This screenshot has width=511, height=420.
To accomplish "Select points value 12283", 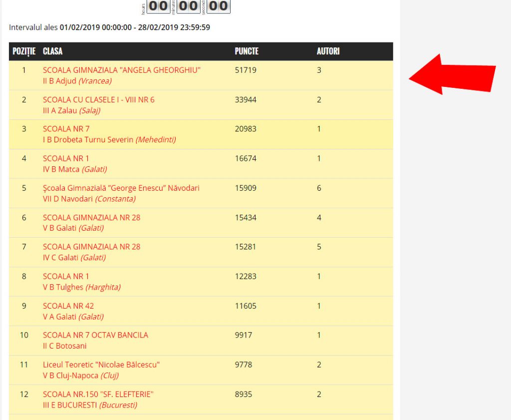I will (246, 277).
